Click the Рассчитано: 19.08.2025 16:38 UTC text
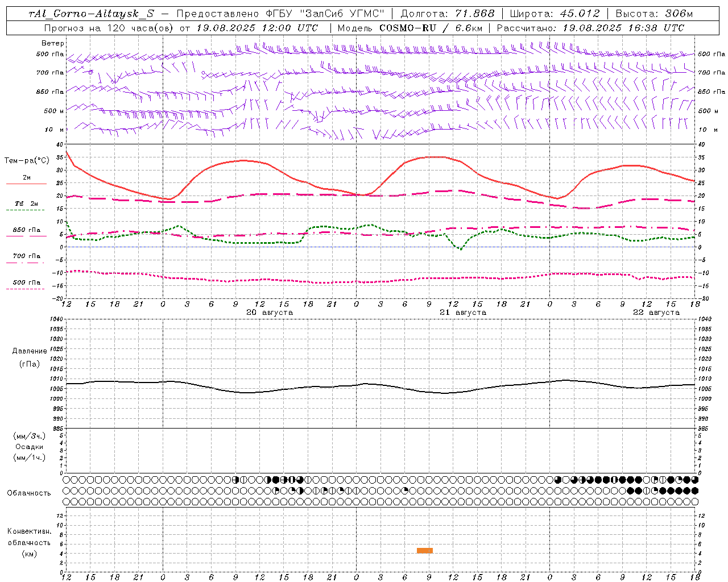 [x=590, y=28]
